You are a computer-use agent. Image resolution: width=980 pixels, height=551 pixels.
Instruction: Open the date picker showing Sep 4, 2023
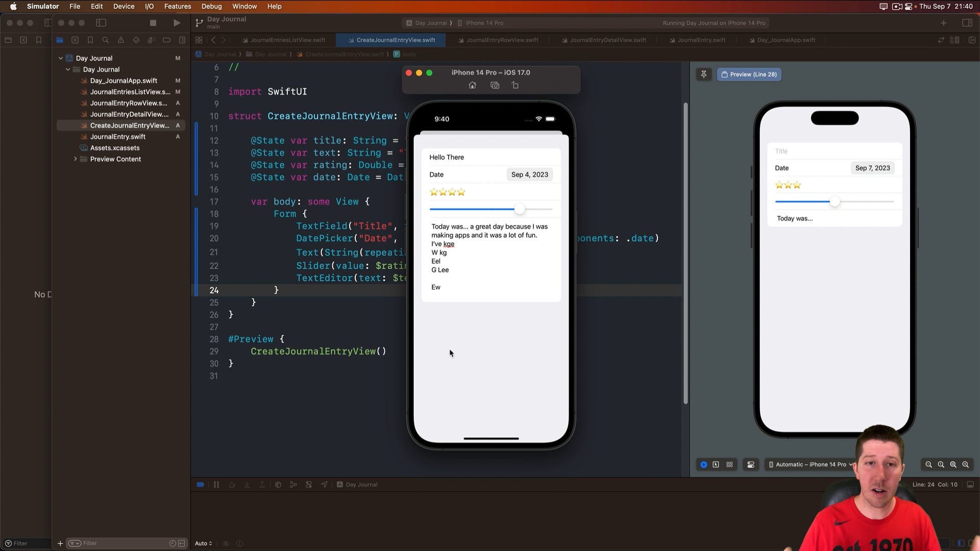click(x=530, y=174)
